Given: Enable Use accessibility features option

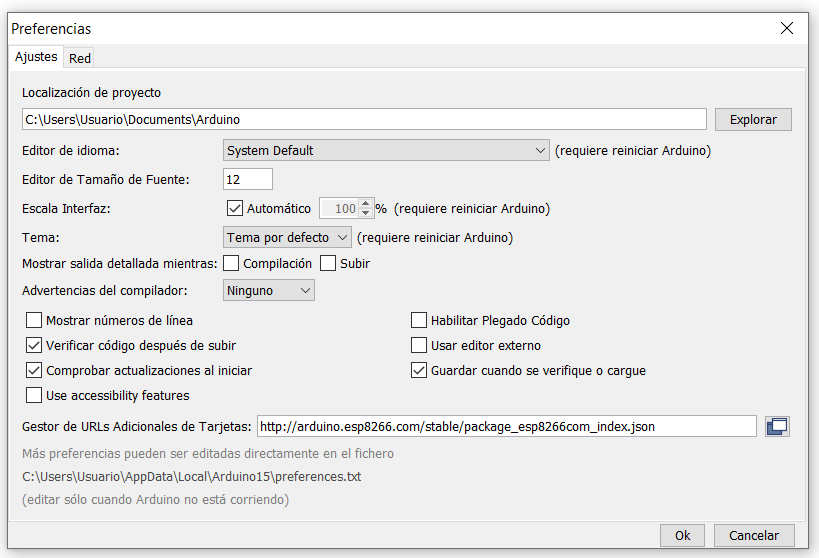Looking at the screenshot, I should pyautogui.click(x=34, y=395).
